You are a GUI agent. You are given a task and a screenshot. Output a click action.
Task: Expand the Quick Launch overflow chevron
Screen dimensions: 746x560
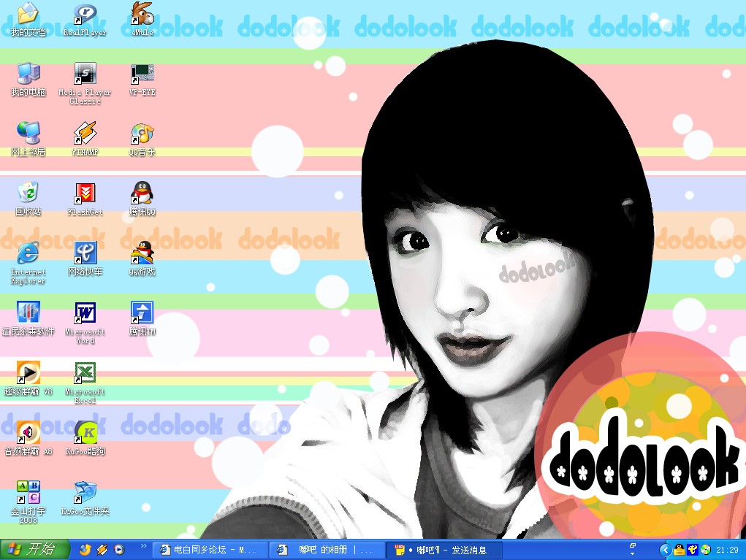coord(144,546)
